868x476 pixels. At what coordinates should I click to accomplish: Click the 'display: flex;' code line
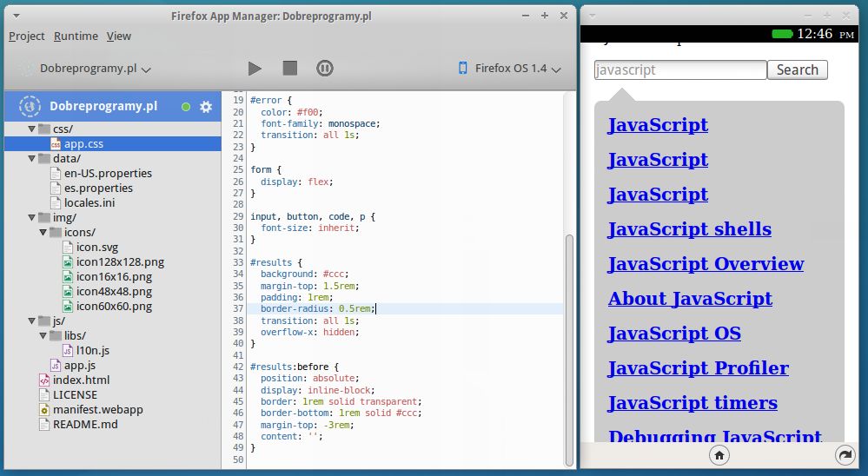(x=296, y=182)
